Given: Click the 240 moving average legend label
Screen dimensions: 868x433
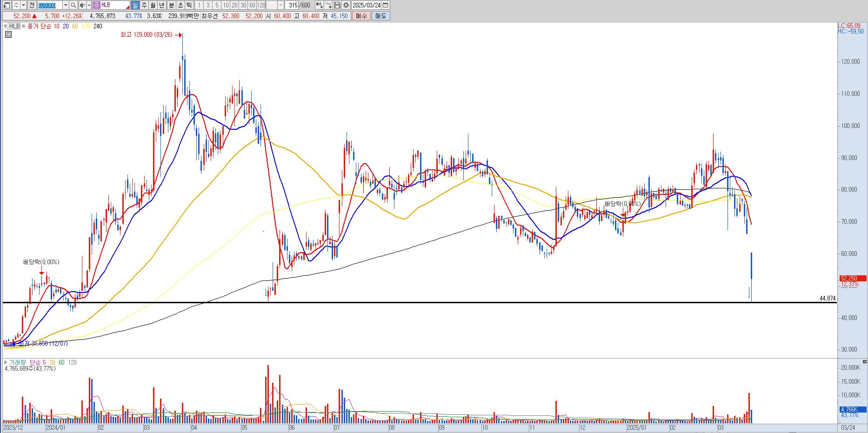Looking at the screenshot, I should click(x=98, y=26).
